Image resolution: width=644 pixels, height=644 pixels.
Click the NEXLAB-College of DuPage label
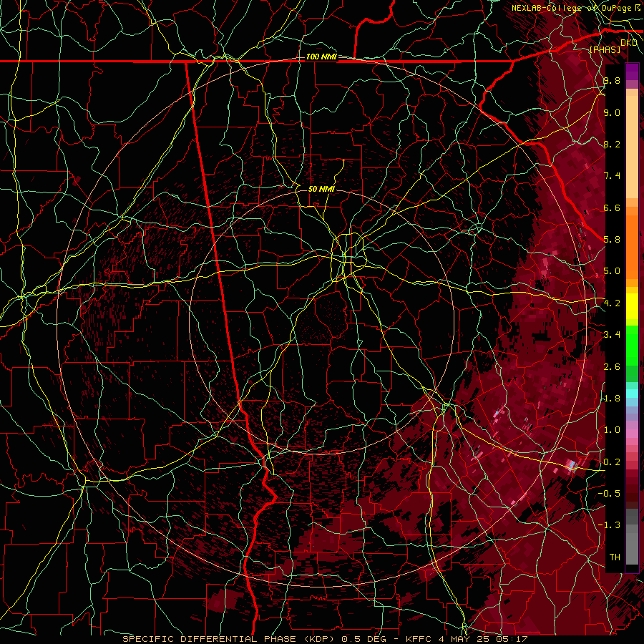click(x=572, y=8)
